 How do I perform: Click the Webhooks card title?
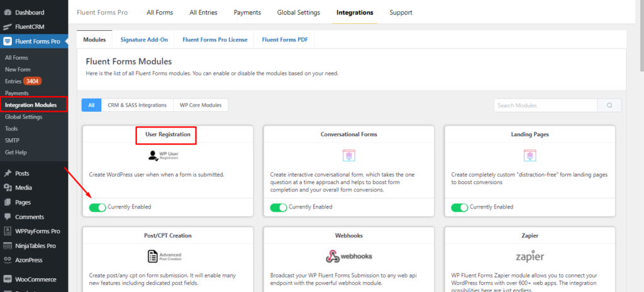(348, 236)
